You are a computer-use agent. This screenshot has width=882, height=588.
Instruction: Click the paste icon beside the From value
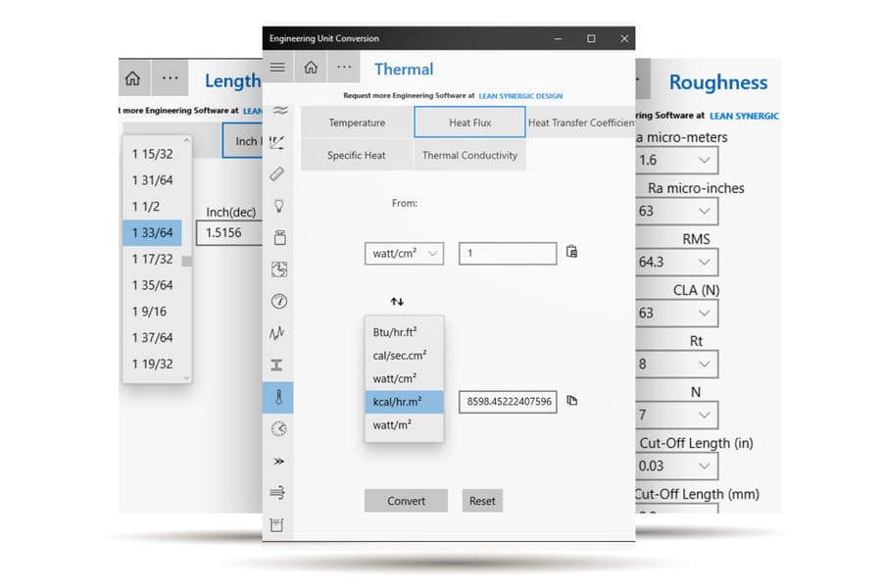(571, 252)
